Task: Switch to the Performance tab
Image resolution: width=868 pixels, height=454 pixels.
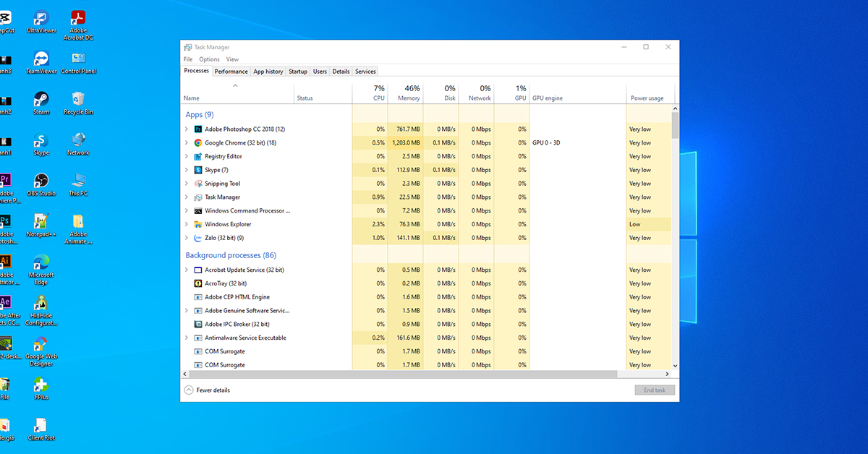Action: [231, 71]
